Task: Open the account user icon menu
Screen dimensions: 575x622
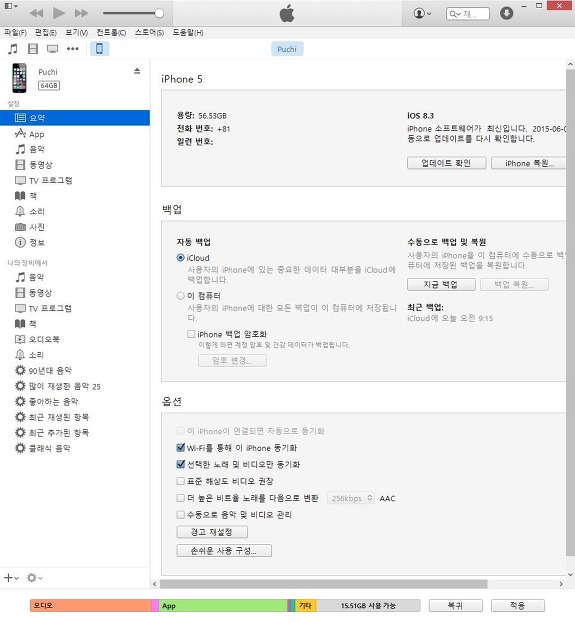Action: [422, 13]
